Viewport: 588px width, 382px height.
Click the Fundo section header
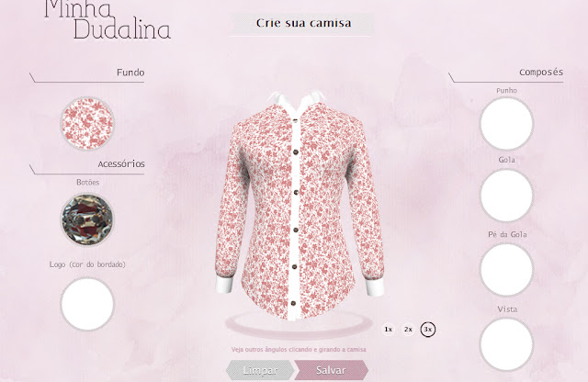[x=130, y=73]
